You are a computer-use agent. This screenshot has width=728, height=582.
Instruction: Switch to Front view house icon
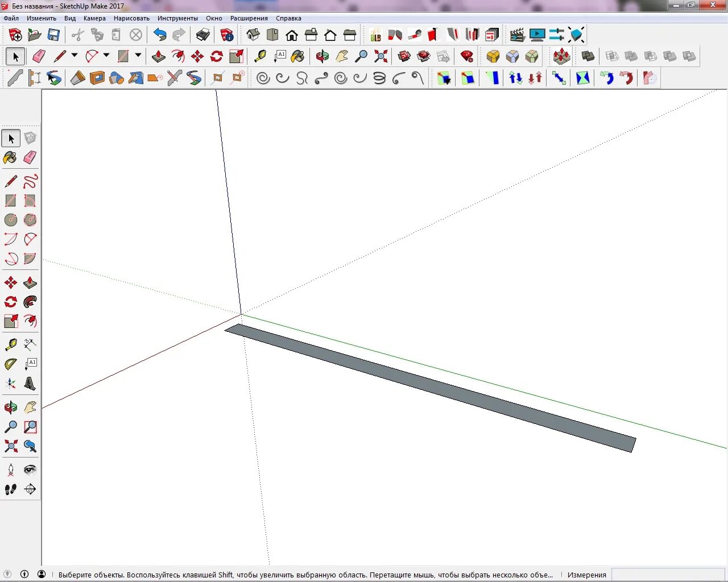(x=292, y=35)
